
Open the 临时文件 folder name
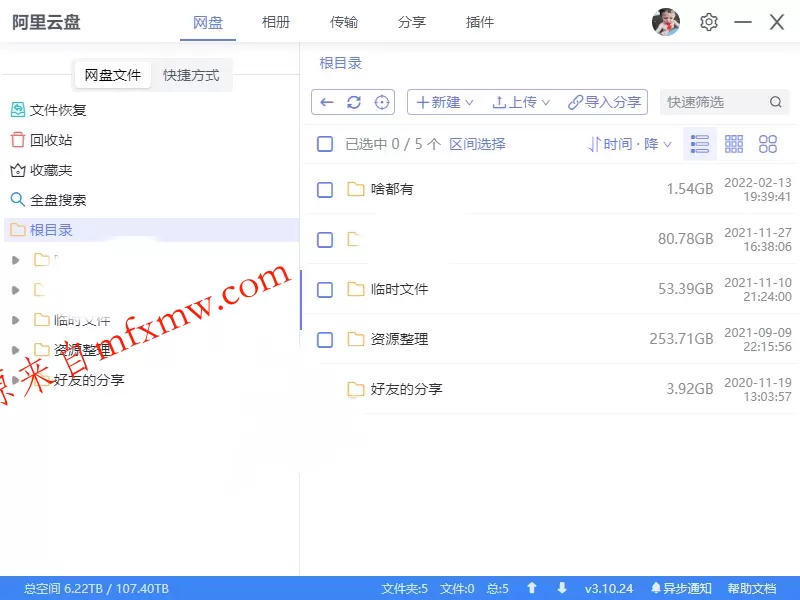point(399,289)
